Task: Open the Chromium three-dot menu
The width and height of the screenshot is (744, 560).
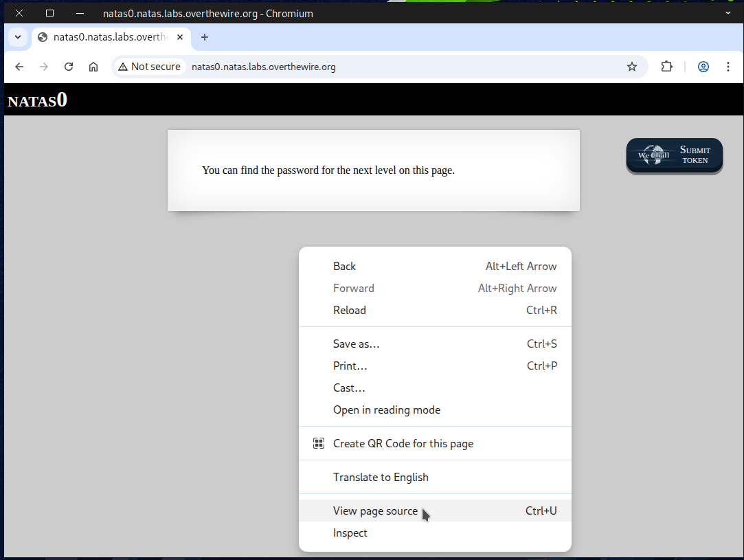Action: pyautogui.click(x=728, y=67)
